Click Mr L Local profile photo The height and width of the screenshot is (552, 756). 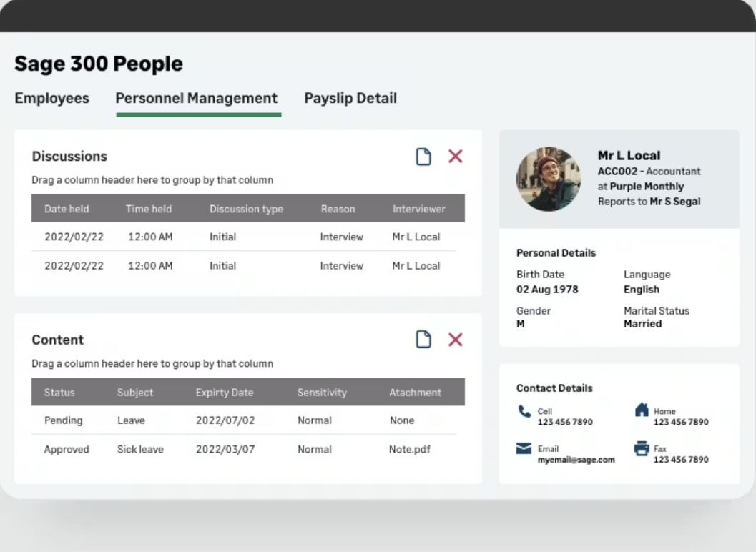(548, 179)
